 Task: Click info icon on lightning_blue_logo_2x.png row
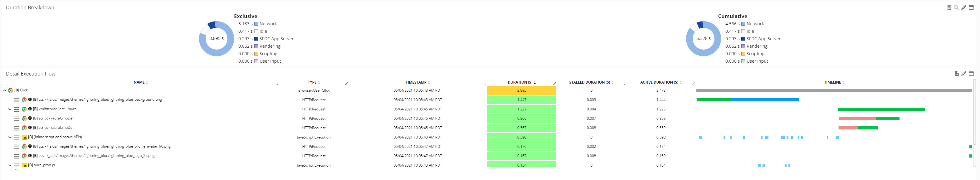tap(30, 156)
